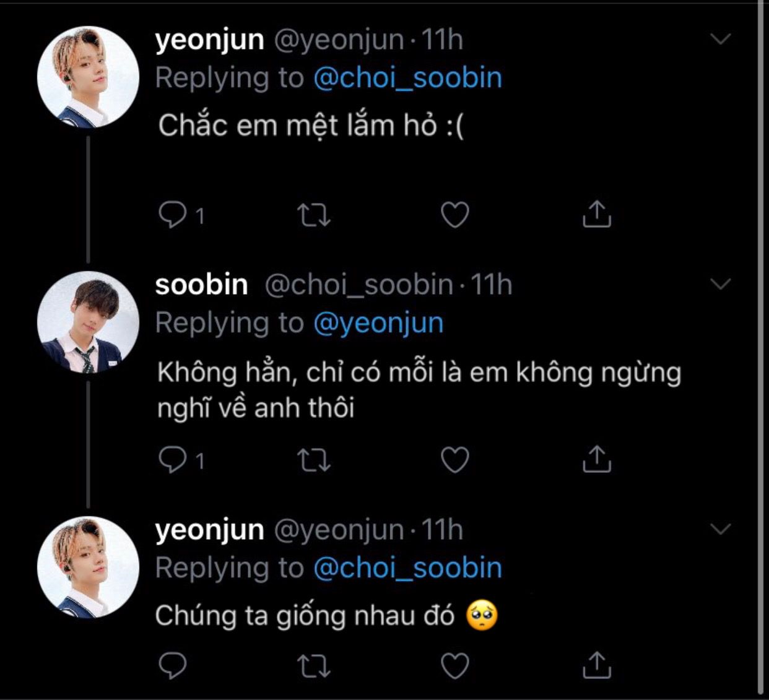Share soobin's tweet
The width and height of the screenshot is (769, 700).
597,459
